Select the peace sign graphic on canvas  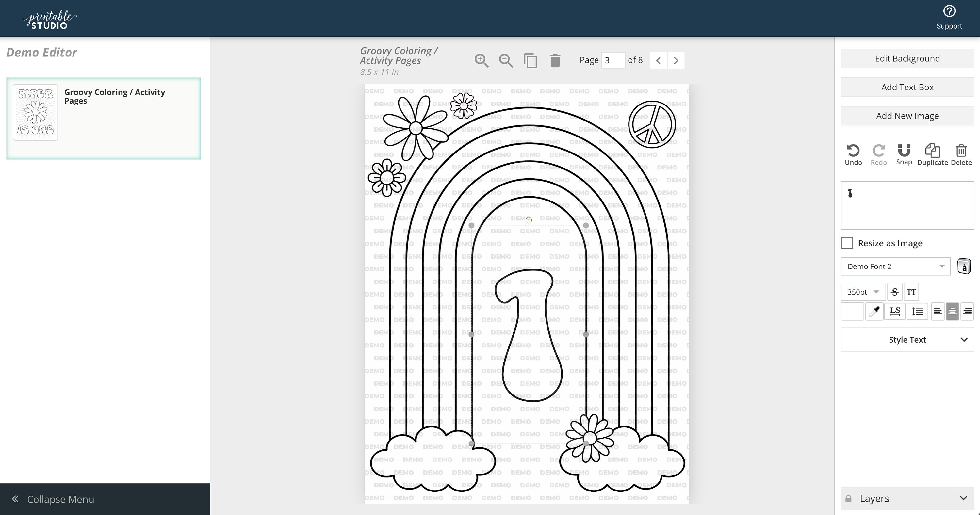pyautogui.click(x=652, y=124)
